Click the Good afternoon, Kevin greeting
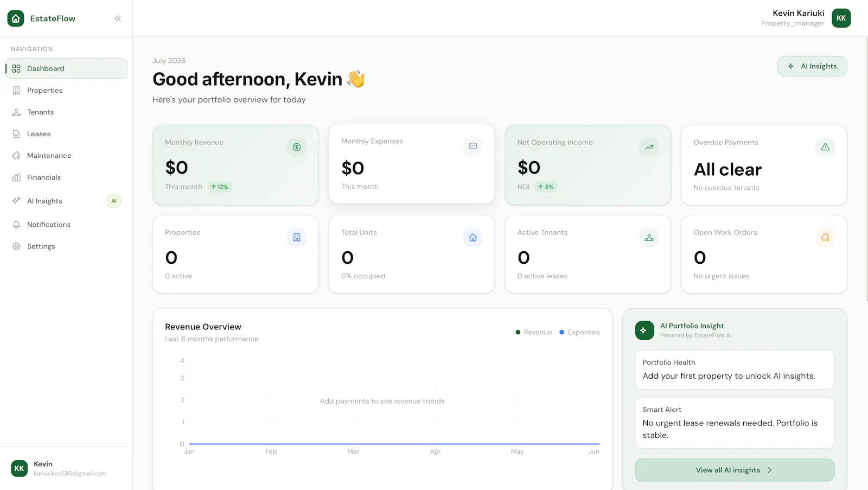868x490 pixels. point(259,79)
